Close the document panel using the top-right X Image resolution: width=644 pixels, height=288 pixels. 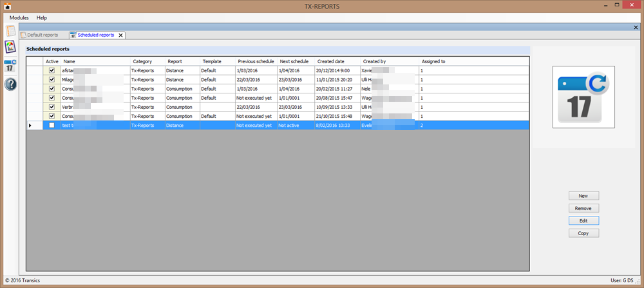point(636,27)
